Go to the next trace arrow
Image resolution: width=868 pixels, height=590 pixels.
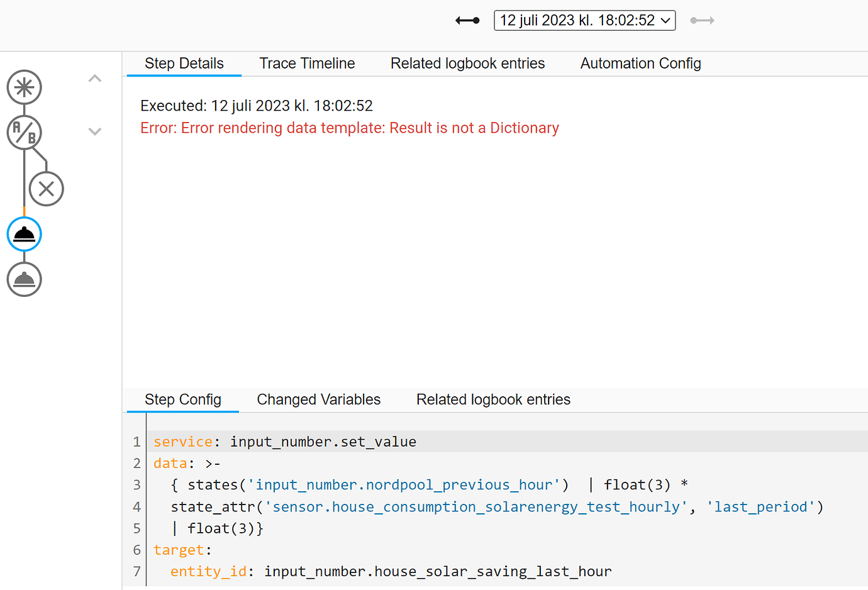tap(702, 21)
